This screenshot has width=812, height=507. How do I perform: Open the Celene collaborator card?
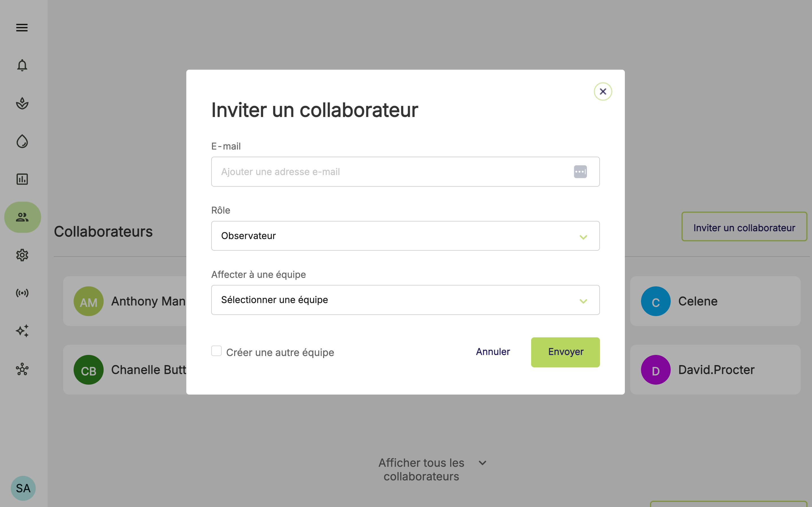click(715, 301)
